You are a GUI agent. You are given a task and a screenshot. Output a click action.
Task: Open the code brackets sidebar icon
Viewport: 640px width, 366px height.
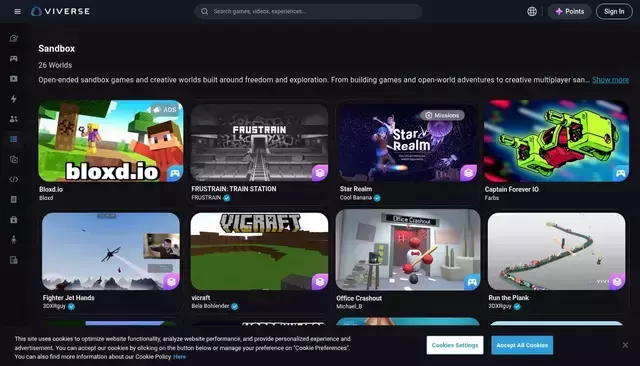click(13, 180)
